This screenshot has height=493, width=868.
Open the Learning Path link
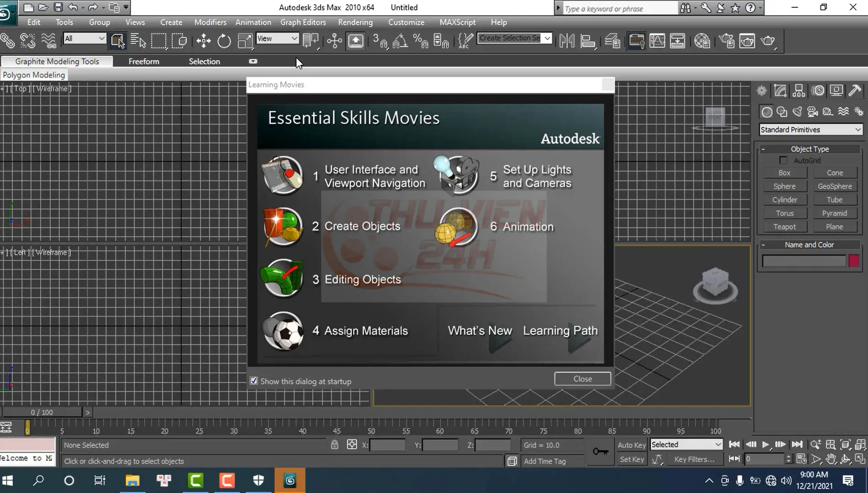560,330
